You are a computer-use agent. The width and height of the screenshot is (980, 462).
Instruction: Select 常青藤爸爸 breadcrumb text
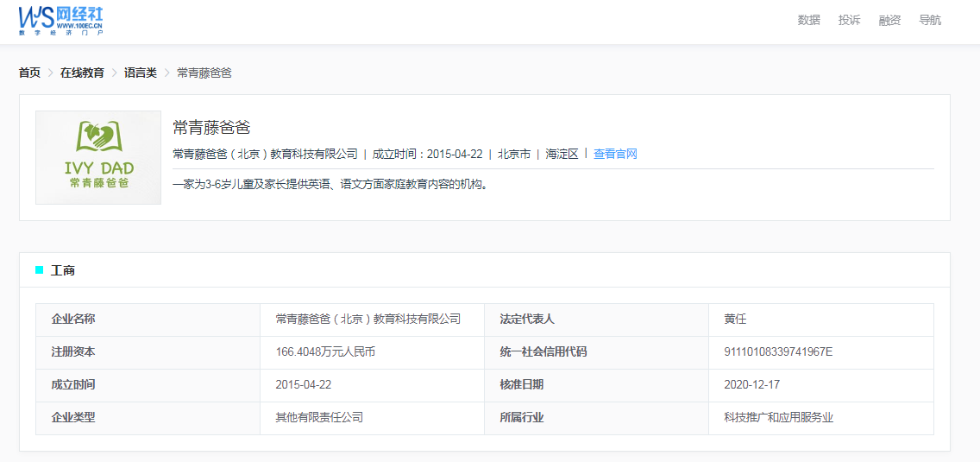pyautogui.click(x=204, y=73)
